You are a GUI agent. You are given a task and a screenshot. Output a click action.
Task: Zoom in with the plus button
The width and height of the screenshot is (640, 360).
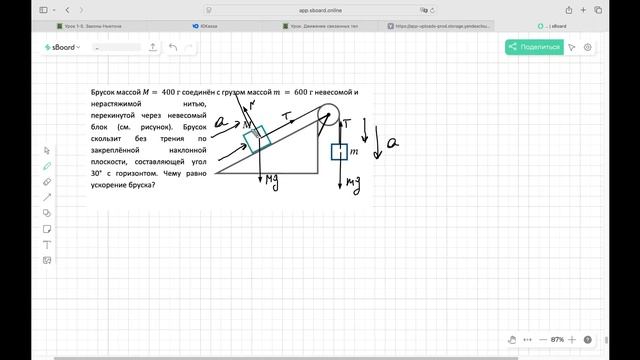coord(572,340)
